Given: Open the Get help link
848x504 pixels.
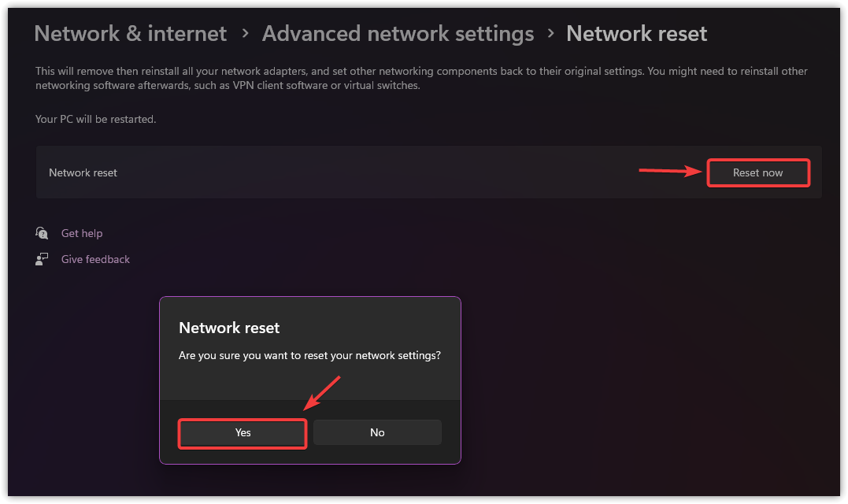Looking at the screenshot, I should (x=82, y=233).
